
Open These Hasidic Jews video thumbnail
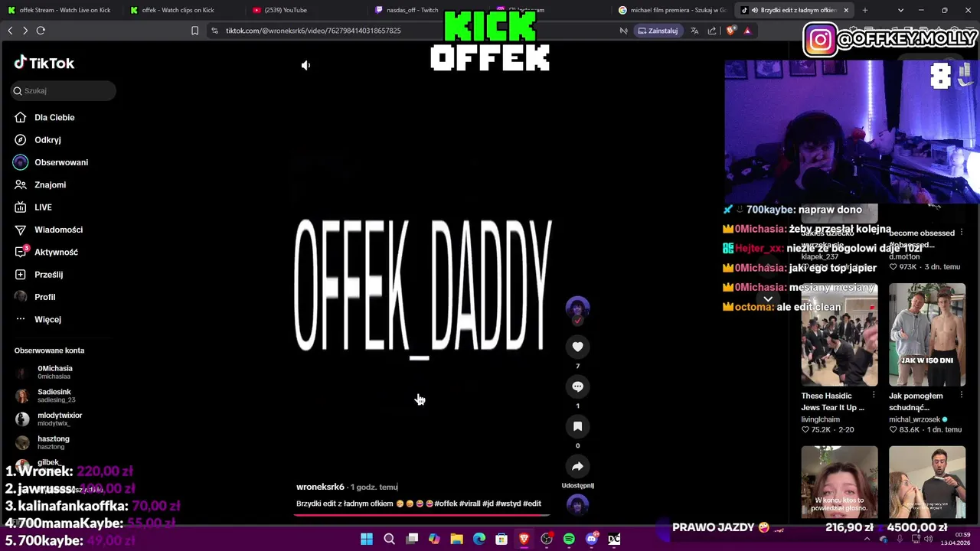pyautogui.click(x=839, y=334)
